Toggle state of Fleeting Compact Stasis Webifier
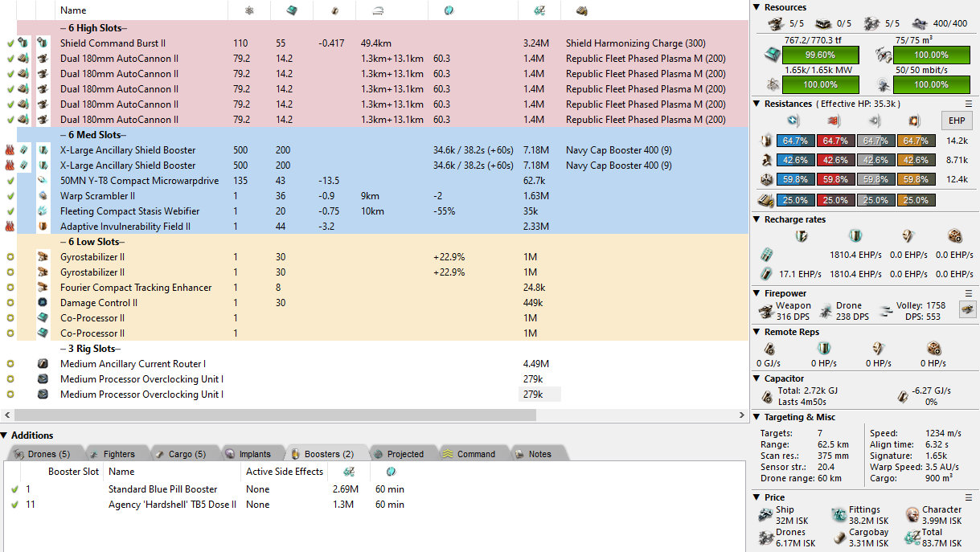980x552 pixels. (10, 211)
